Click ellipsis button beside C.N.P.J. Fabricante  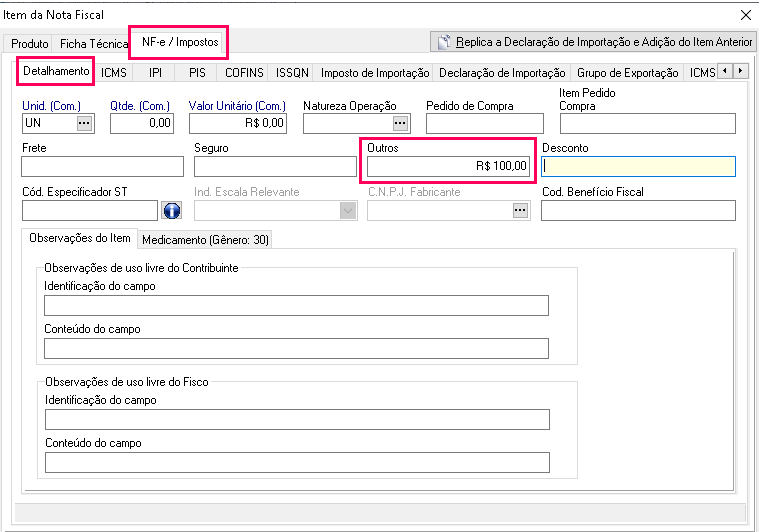pos(520,210)
